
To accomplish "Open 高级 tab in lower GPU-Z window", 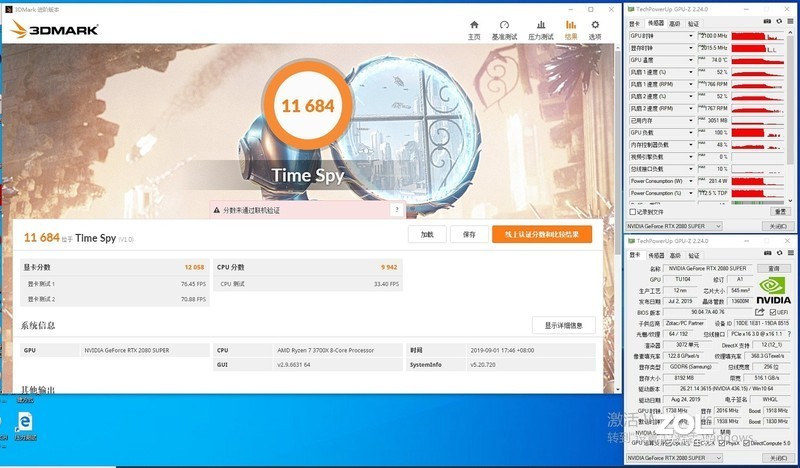I will click(675, 255).
